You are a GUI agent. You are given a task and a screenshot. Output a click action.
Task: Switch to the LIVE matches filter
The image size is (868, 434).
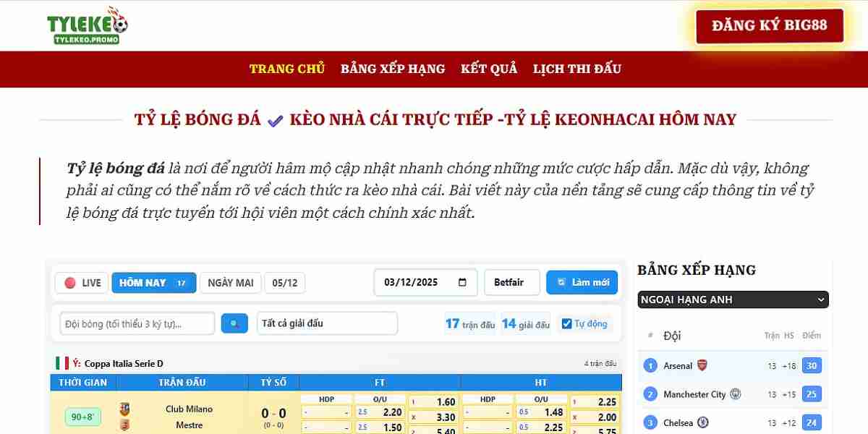click(82, 283)
